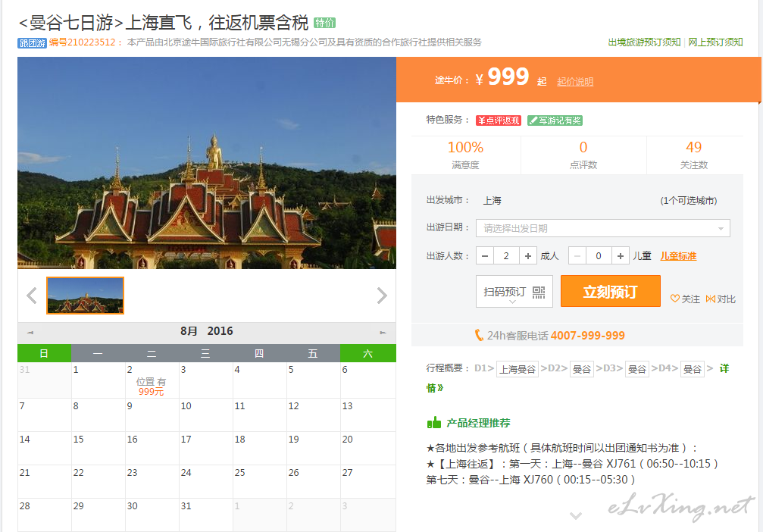Click the 对比 compare icon
763x532 pixels.
721,299
